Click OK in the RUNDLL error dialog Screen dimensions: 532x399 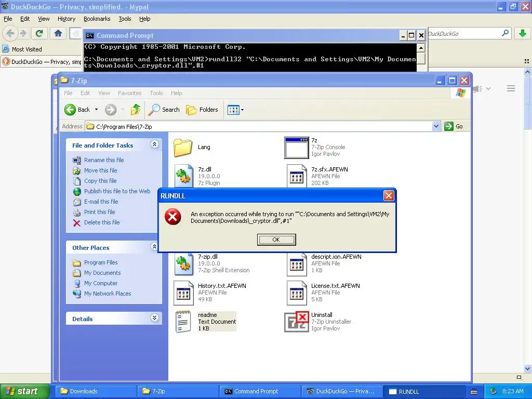(276, 240)
